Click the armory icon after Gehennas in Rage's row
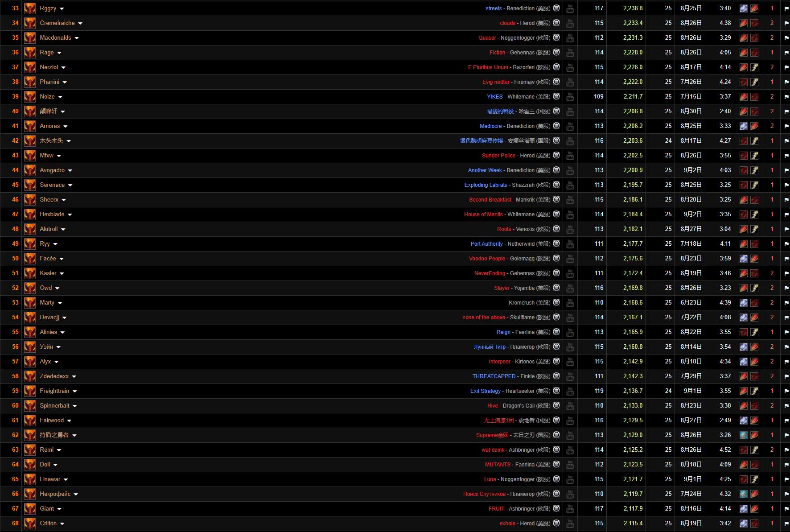Image resolution: width=790 pixels, height=532 pixels. [x=556, y=52]
